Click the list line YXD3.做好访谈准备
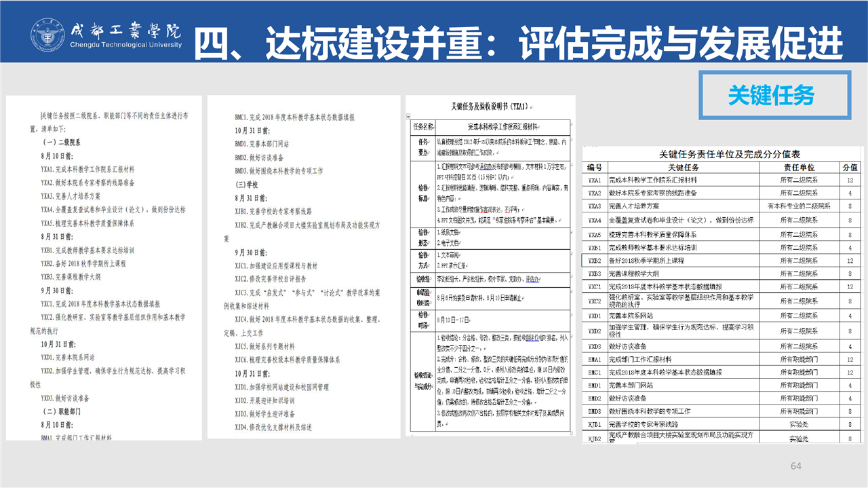The height and width of the screenshot is (488, 868). click(x=65, y=398)
